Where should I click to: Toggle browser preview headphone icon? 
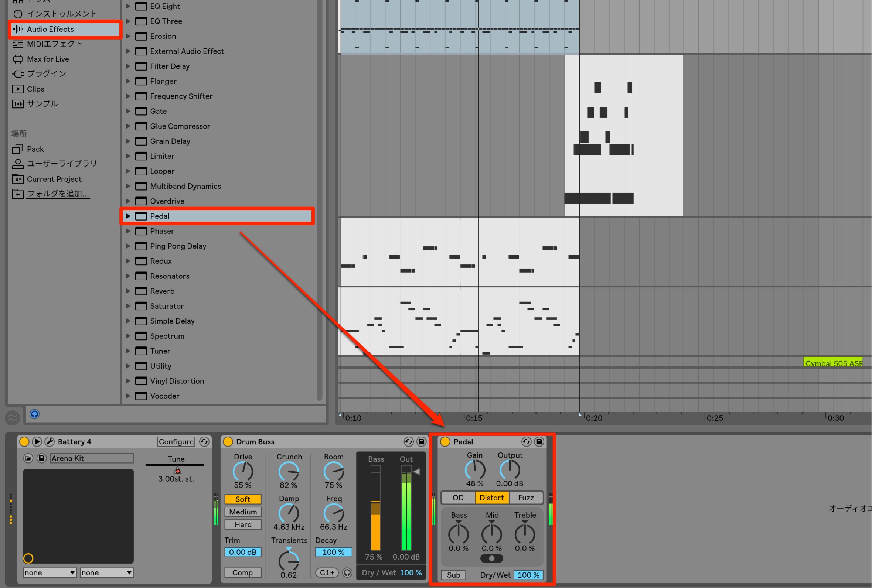pos(34,414)
